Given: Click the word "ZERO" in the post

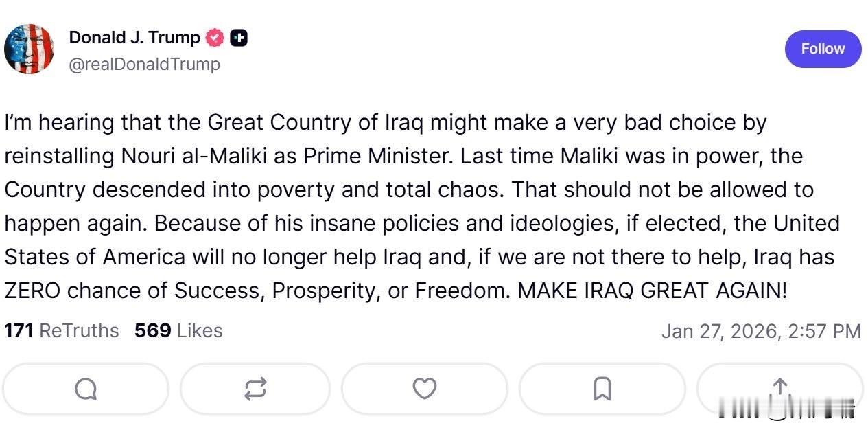Looking at the screenshot, I should 33,291.
